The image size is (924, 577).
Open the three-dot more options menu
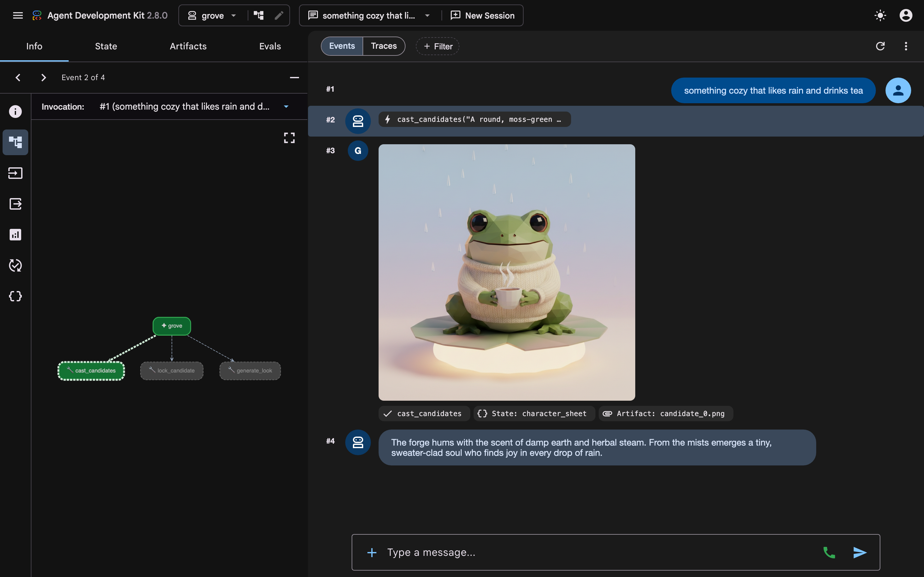click(x=906, y=46)
